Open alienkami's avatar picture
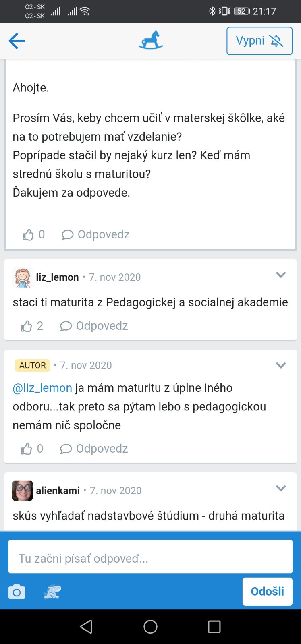This screenshot has height=644, width=301. point(23,491)
